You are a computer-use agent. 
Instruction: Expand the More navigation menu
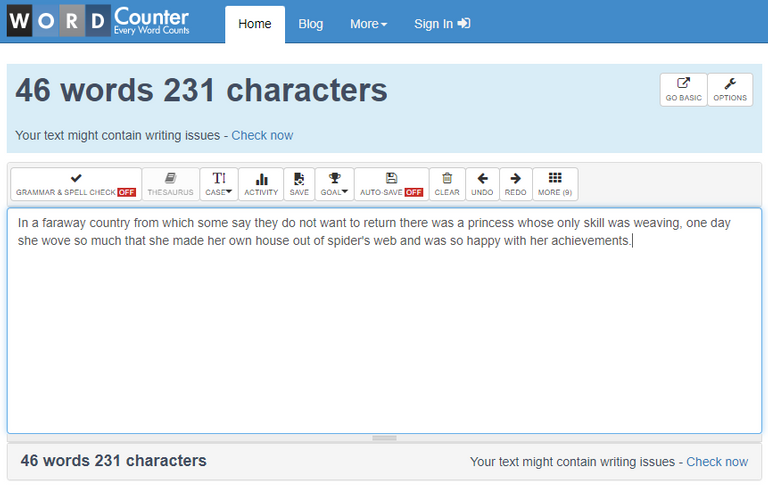tap(368, 24)
